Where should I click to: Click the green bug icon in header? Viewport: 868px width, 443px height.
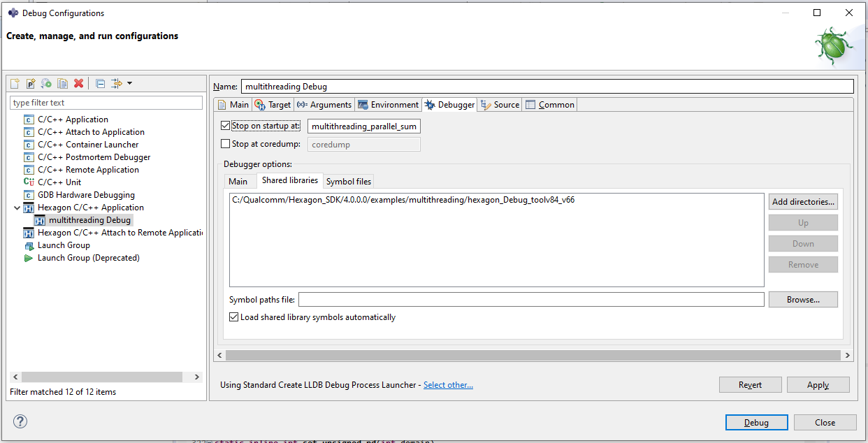834,47
